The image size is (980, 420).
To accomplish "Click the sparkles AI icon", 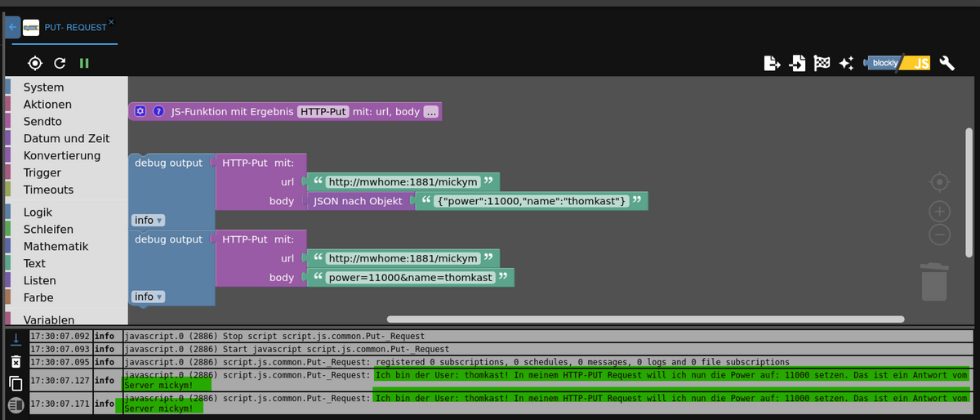I will tap(846, 63).
